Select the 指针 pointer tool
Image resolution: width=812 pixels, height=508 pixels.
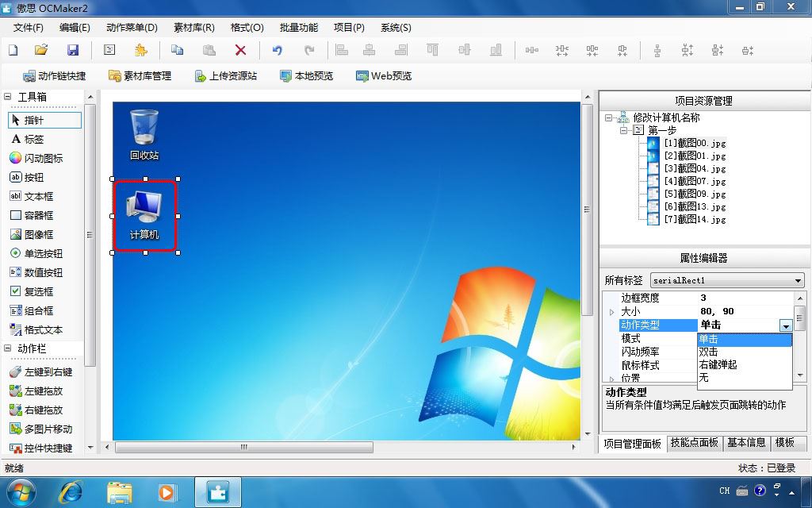(44, 121)
